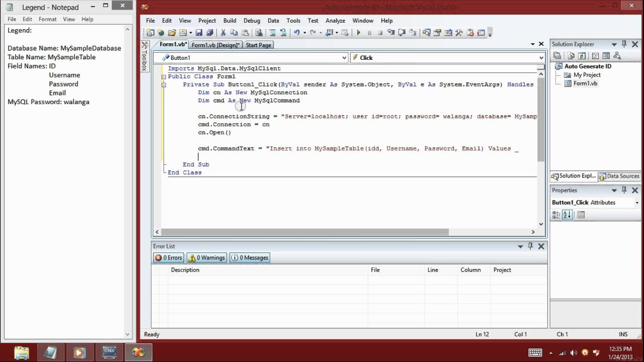Screen dimensions: 644x362
Task: Open the on-screen keyboard tray icon
Action: point(535,352)
